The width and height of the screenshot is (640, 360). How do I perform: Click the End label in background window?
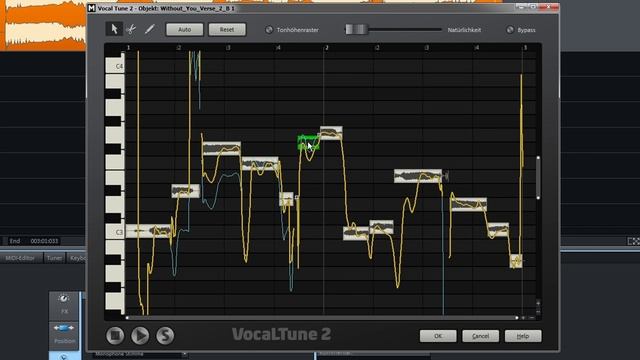tap(15, 241)
